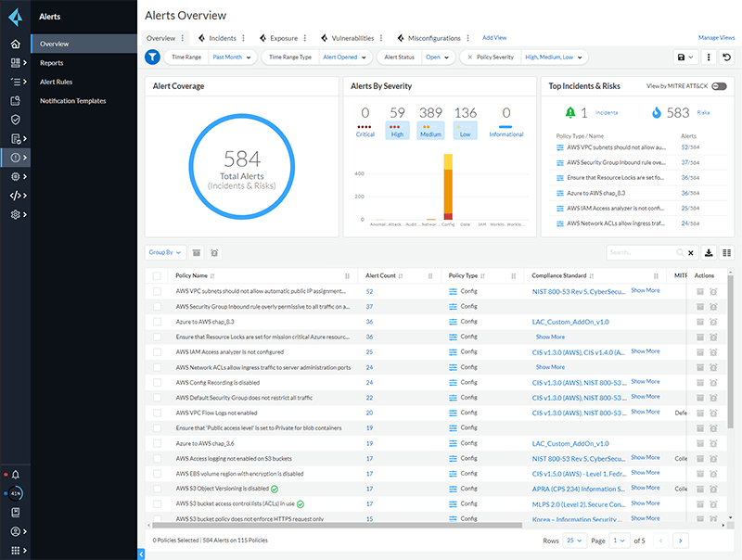Clear the table search box
The image size is (742, 560).
point(690,252)
